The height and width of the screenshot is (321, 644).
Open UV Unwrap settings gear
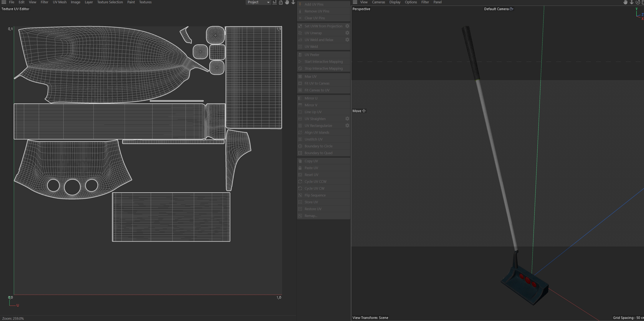pos(347,33)
